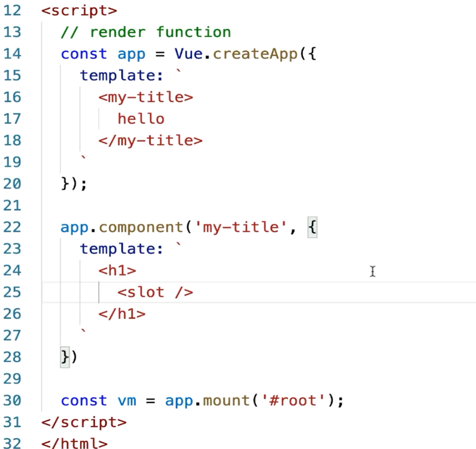Click line number 13 in the gutter
The width and height of the screenshot is (476, 449).
[x=12, y=32]
